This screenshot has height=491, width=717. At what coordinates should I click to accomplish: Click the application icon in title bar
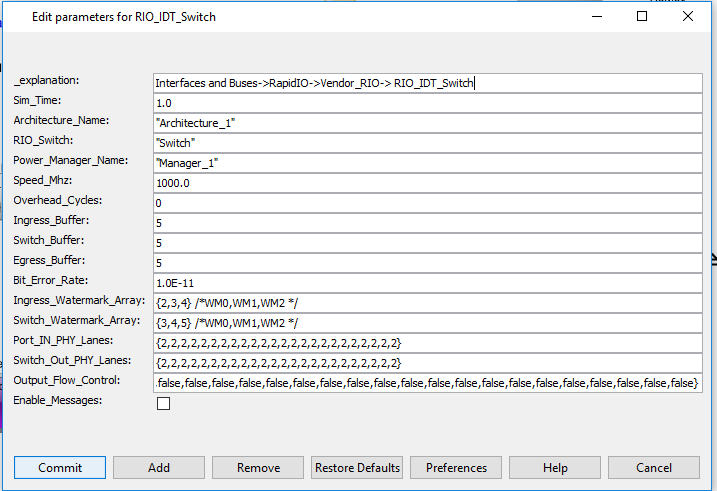pos(13,17)
